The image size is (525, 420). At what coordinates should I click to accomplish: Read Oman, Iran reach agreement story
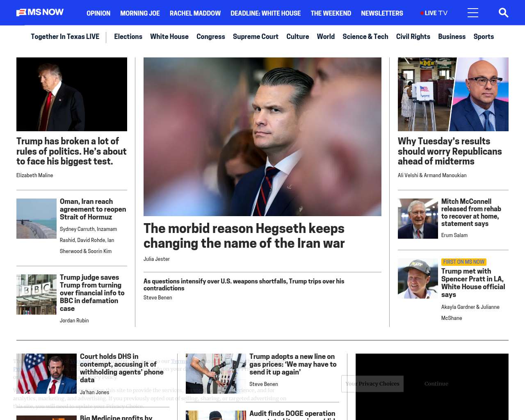click(x=93, y=209)
